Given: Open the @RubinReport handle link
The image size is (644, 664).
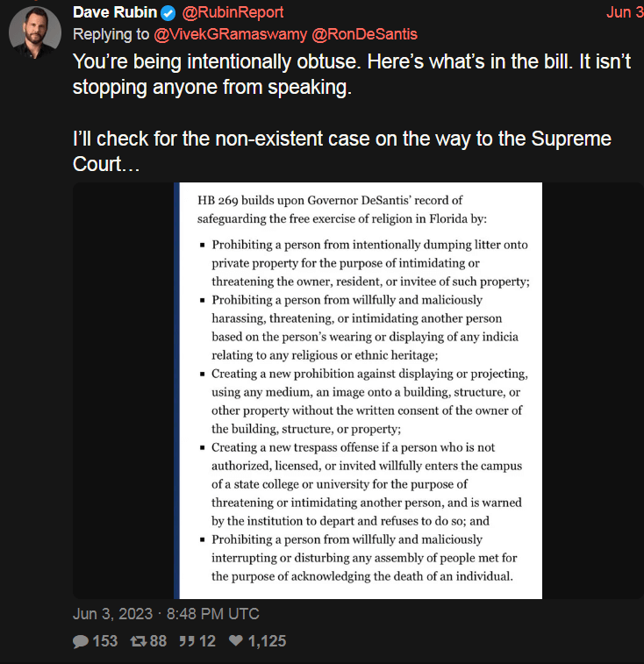Looking at the screenshot, I should [233, 12].
